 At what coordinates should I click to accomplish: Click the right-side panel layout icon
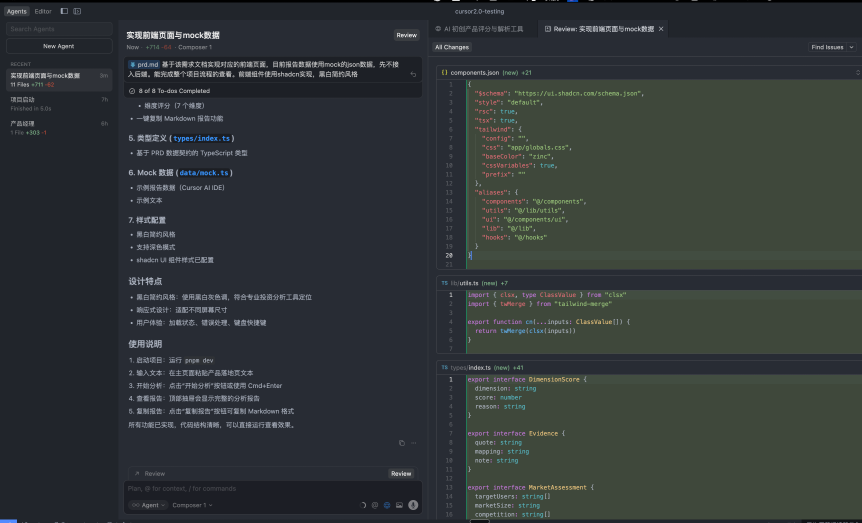point(78,11)
